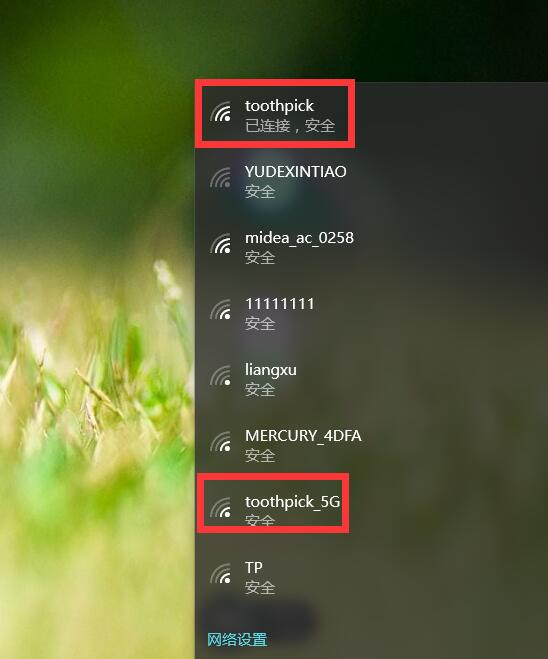Click the 已连接，安全 status text
Screen dimensions: 548x659
[x=290, y=126]
